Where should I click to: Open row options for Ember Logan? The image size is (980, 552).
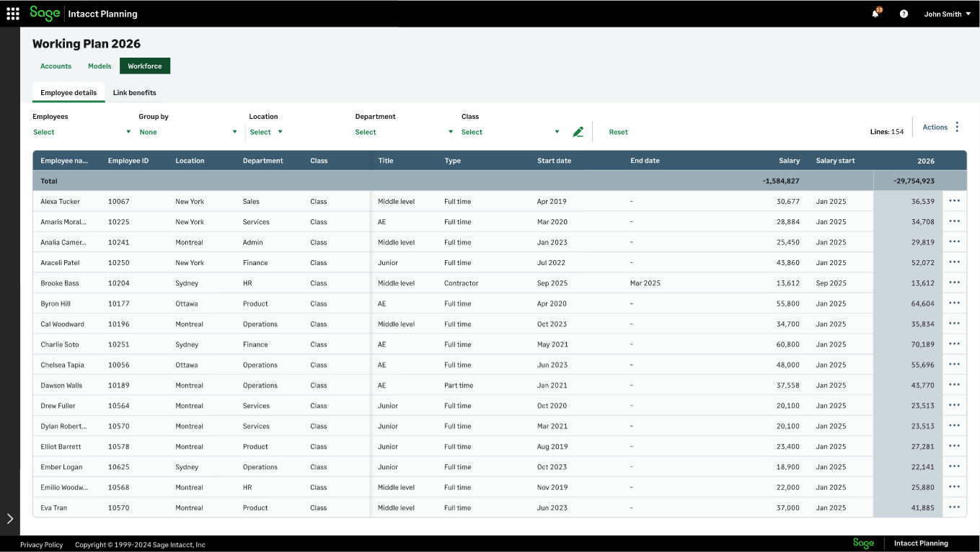point(955,466)
